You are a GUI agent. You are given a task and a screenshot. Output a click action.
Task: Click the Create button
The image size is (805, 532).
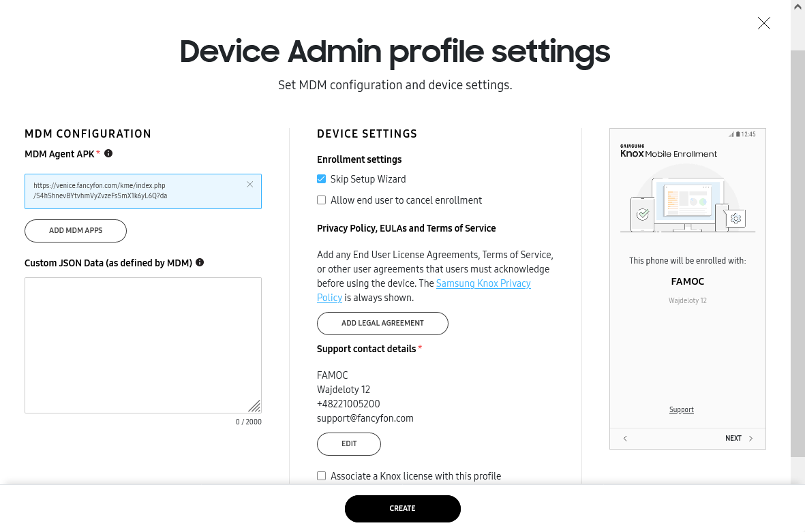coord(402,508)
